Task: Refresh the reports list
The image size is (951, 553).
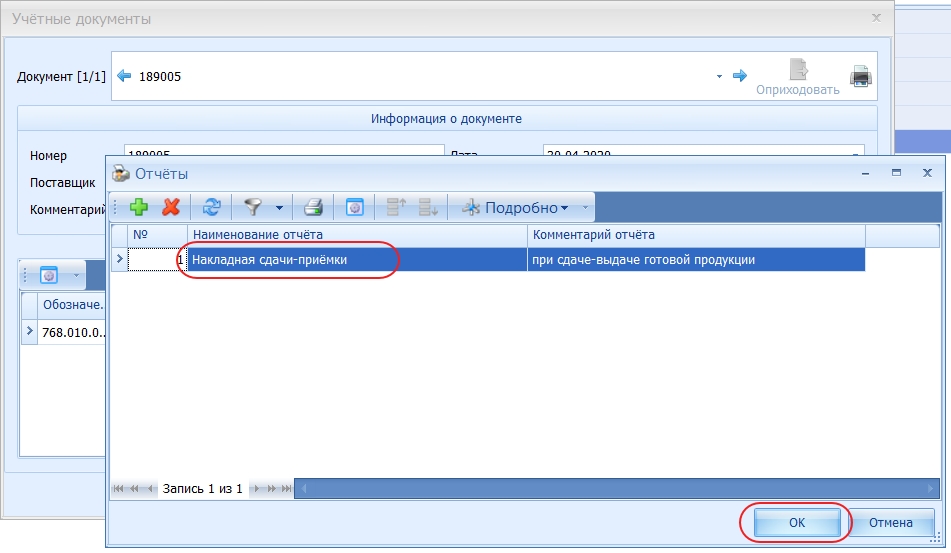Action: [x=212, y=207]
